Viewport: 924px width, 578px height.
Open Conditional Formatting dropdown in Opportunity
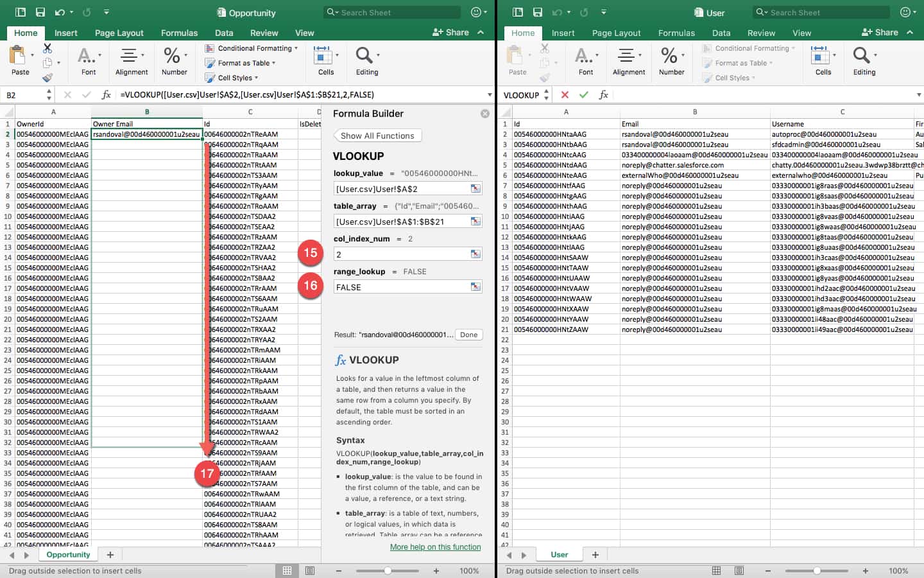point(255,48)
